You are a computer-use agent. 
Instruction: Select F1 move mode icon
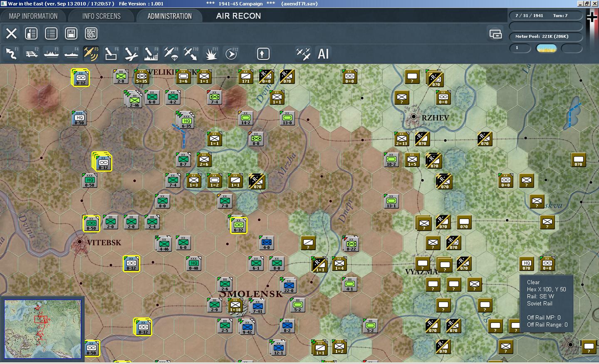pyautogui.click(x=12, y=54)
